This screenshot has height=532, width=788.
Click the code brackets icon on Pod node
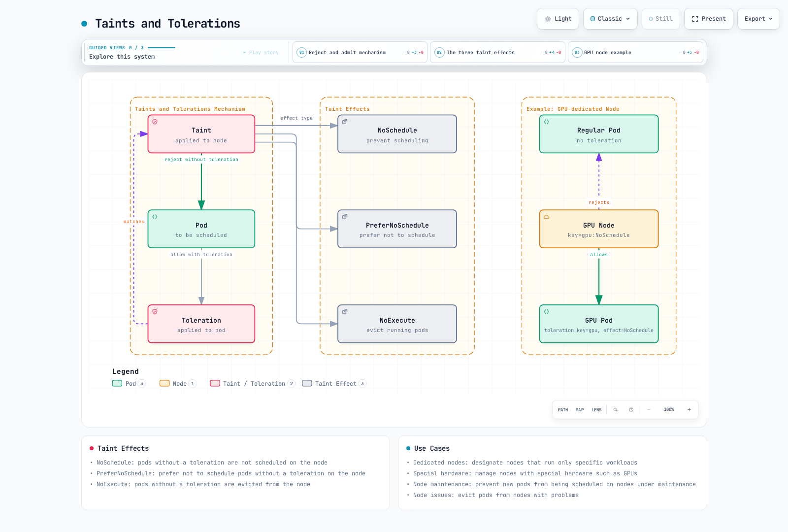tap(155, 217)
